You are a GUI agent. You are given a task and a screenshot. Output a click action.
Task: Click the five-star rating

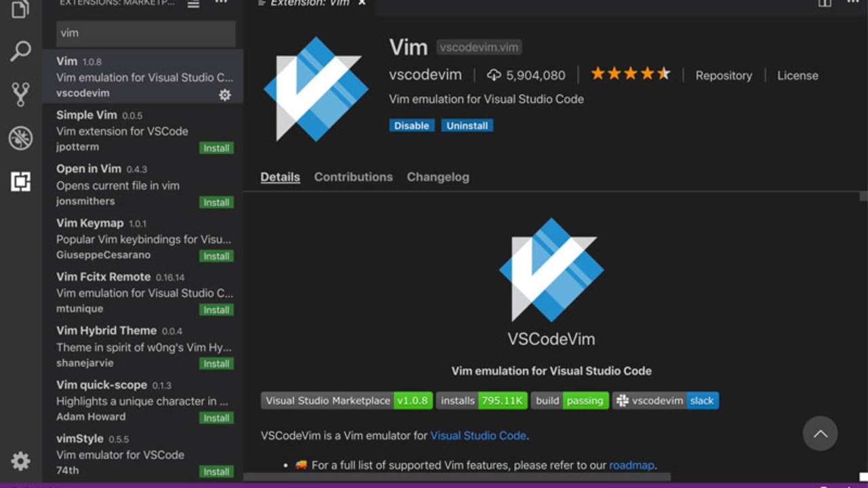coord(630,74)
